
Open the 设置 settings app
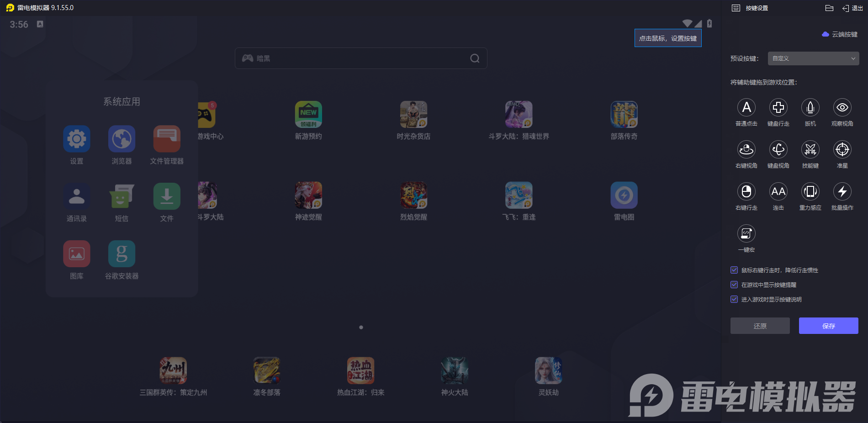point(77,139)
